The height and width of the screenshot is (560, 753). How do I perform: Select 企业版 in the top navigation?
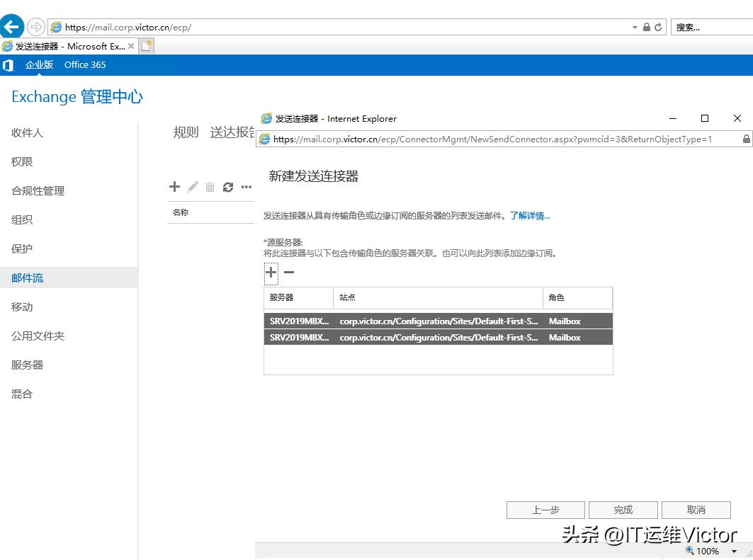[39, 64]
